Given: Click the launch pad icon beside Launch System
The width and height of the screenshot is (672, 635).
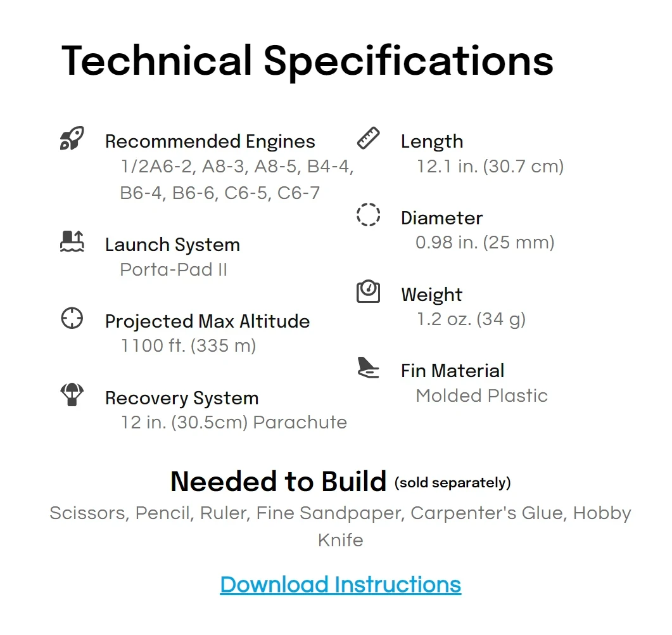Looking at the screenshot, I should (72, 241).
